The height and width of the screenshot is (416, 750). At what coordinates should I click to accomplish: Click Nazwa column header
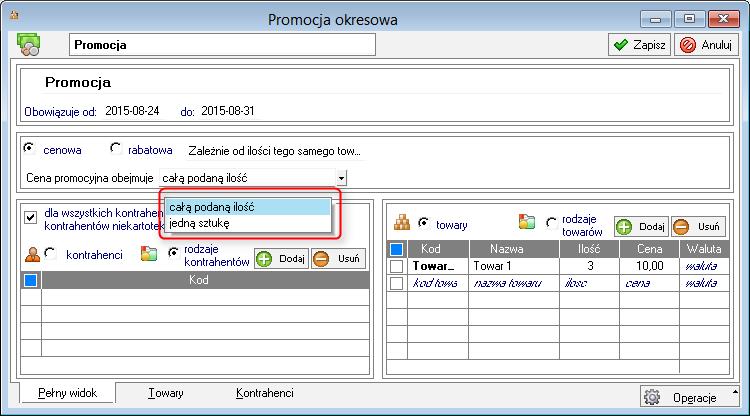tap(514, 249)
